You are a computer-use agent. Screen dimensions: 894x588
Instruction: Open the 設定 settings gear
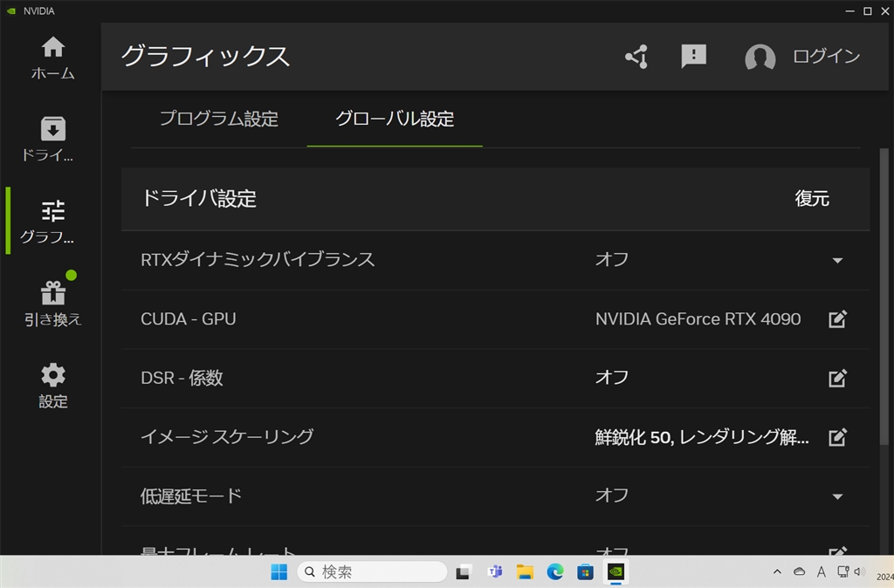[x=52, y=386]
